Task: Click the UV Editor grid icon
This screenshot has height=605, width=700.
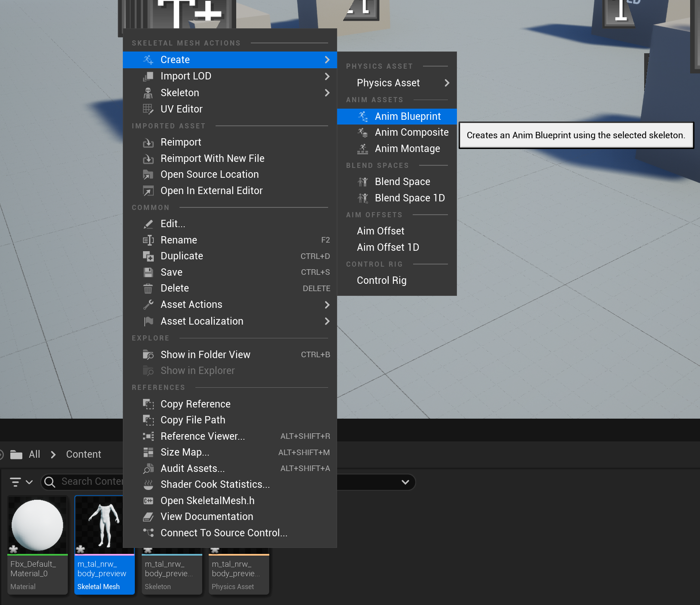Action: coord(148,109)
